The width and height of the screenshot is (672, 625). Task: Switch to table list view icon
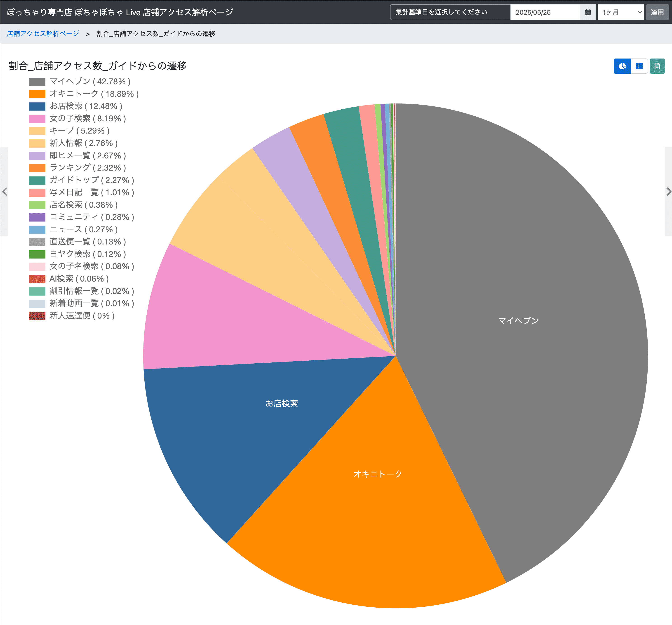pos(639,66)
